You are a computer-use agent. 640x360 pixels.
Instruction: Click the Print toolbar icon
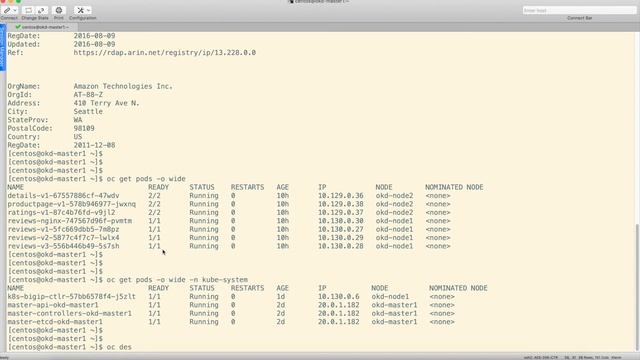59,10
